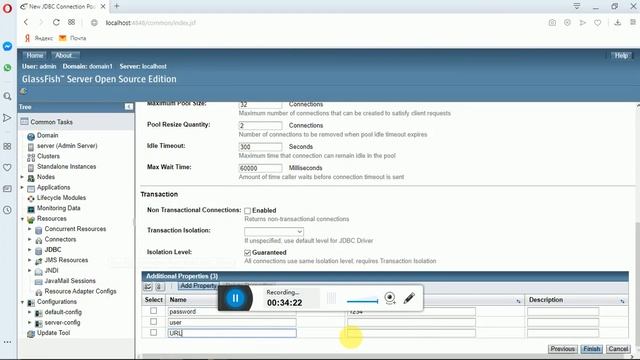
Task: Collapse the Resources tree node
Action: coord(22,219)
